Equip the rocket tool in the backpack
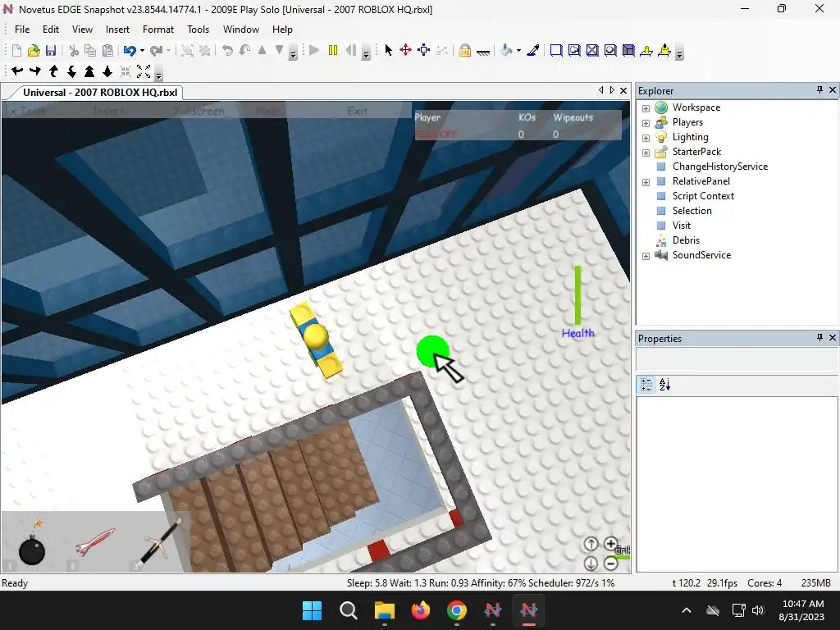The width and height of the screenshot is (840, 630). 95,541
